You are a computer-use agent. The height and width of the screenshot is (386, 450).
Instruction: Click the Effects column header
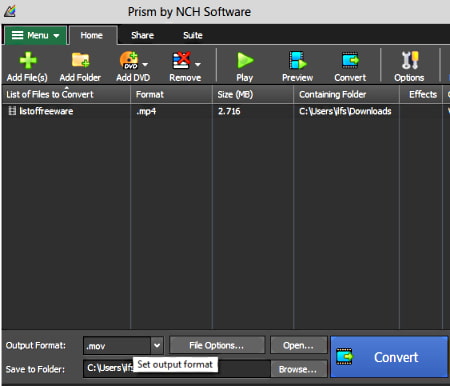tap(421, 94)
